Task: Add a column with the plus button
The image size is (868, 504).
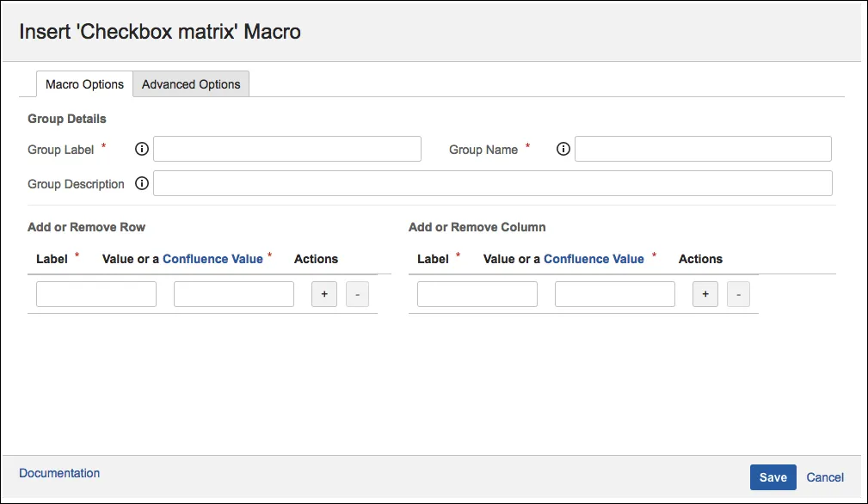Action: pyautogui.click(x=705, y=294)
